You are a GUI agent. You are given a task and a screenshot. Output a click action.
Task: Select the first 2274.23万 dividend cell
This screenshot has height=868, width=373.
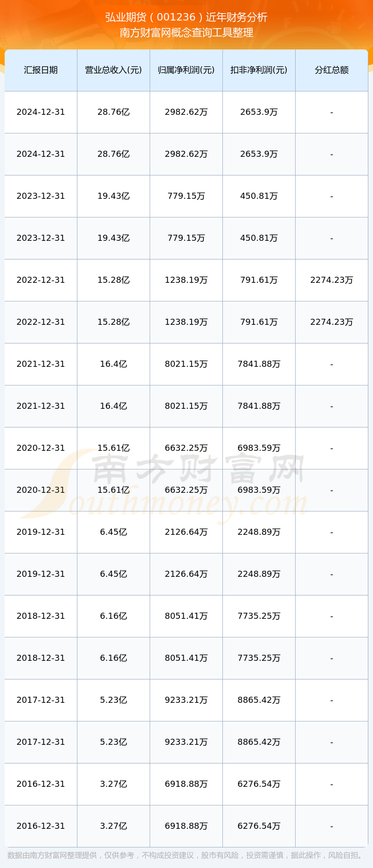tap(332, 280)
